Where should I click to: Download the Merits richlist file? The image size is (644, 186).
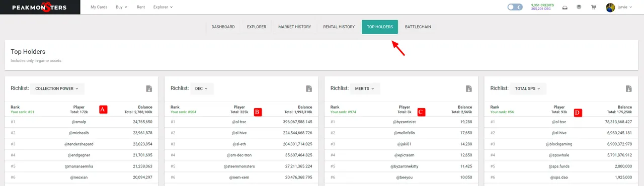(468, 88)
